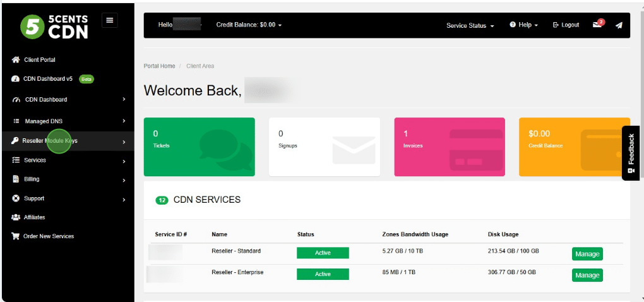
Task: Click the green 12 services count badge
Action: [162, 200]
